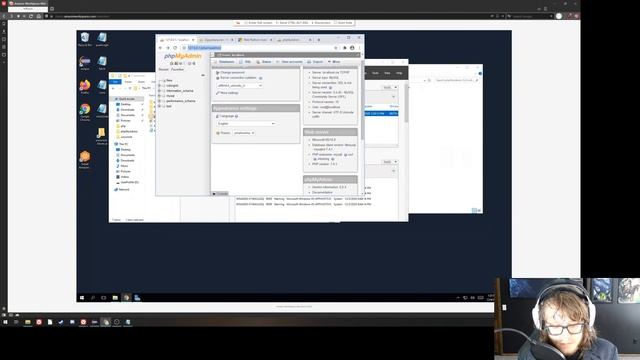
Task: Switch to the User accounts tab
Action: (289, 62)
